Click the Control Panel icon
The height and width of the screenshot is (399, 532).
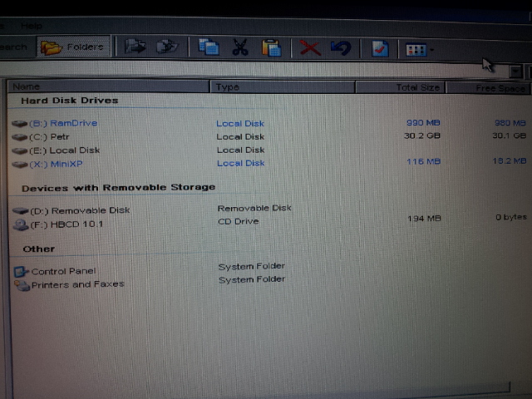click(x=21, y=272)
